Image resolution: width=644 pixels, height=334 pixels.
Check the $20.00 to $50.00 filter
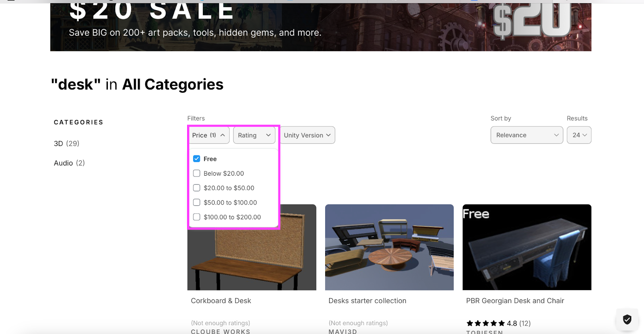coord(196,188)
